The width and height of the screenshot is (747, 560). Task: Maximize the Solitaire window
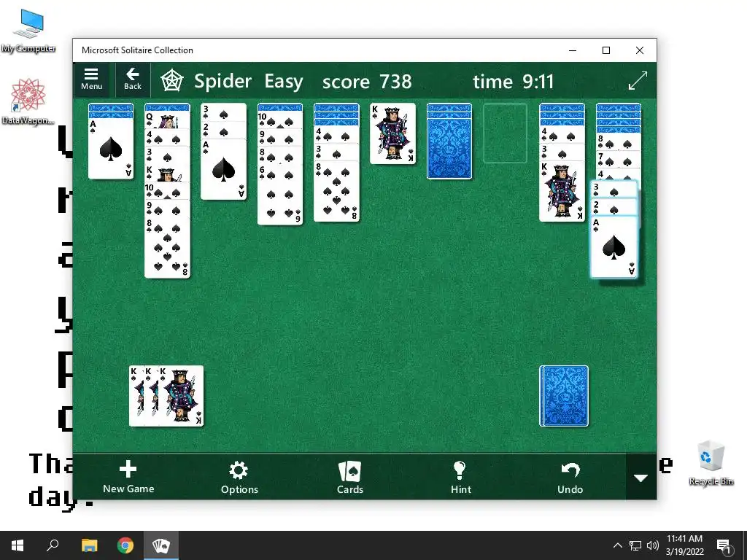pyautogui.click(x=606, y=50)
